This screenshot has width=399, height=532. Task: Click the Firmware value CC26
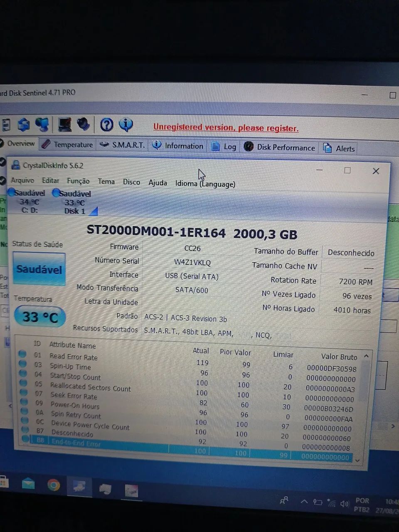point(192,248)
